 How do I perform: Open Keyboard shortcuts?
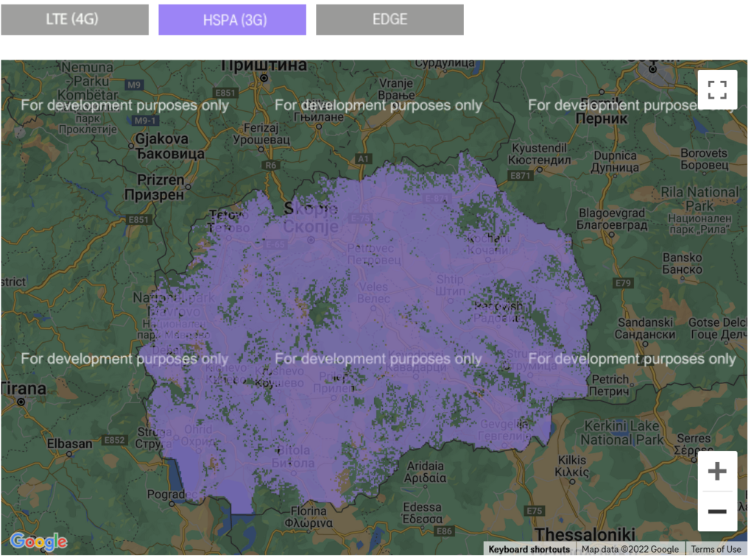point(529,549)
